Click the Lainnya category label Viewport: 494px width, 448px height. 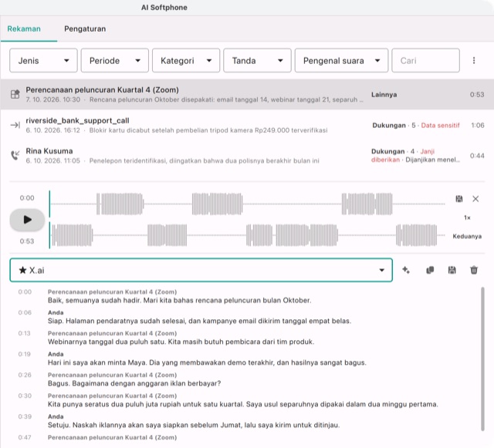[384, 94]
